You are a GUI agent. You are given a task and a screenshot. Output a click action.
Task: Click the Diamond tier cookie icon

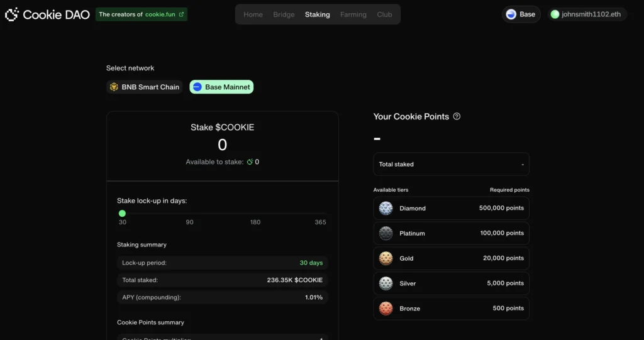(386, 208)
